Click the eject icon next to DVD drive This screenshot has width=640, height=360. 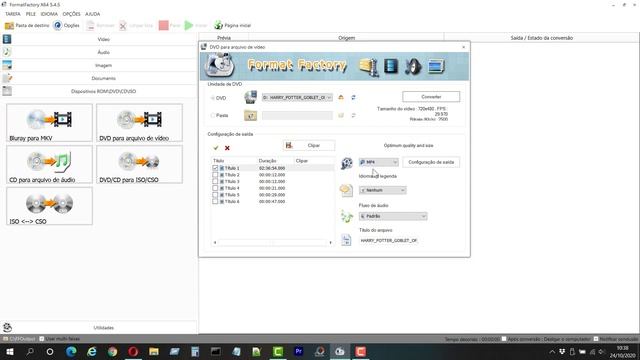(x=341, y=98)
